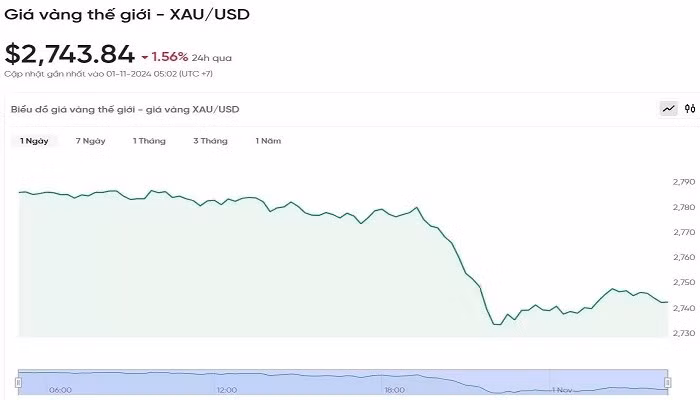This screenshot has height=400, width=700.
Task: Click the Biểu đồ giá vàng chart title
Action: tap(125, 109)
